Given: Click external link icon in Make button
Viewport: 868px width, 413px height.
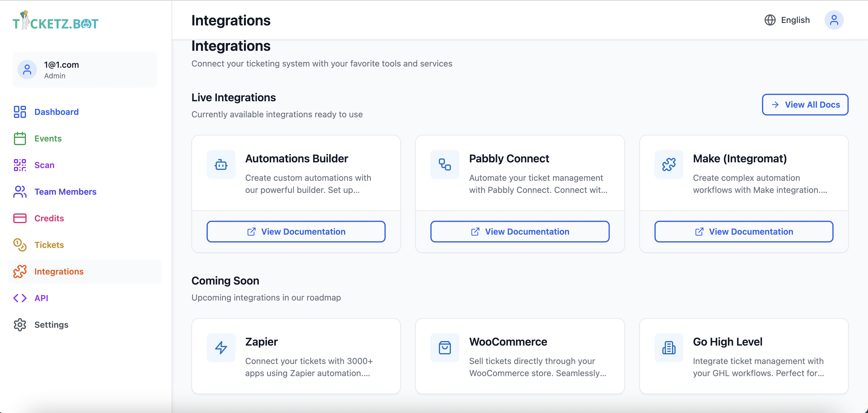Looking at the screenshot, I should (x=699, y=232).
